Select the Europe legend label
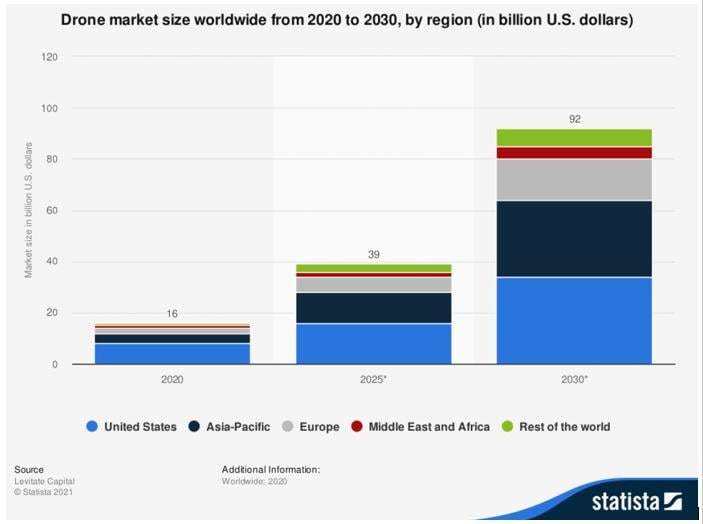Image resolution: width=703 pixels, height=524 pixels. point(319,427)
